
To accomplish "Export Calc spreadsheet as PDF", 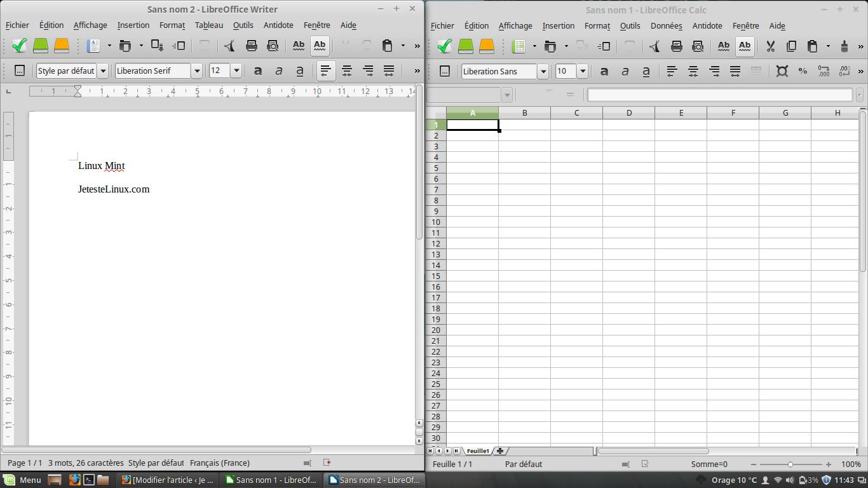I will click(x=655, y=46).
